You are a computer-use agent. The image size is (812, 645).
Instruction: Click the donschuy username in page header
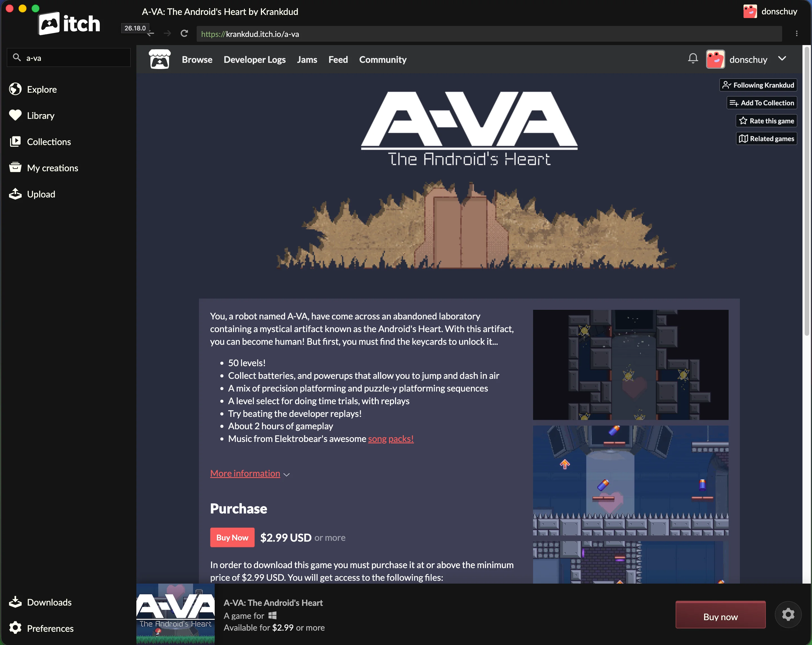click(748, 59)
